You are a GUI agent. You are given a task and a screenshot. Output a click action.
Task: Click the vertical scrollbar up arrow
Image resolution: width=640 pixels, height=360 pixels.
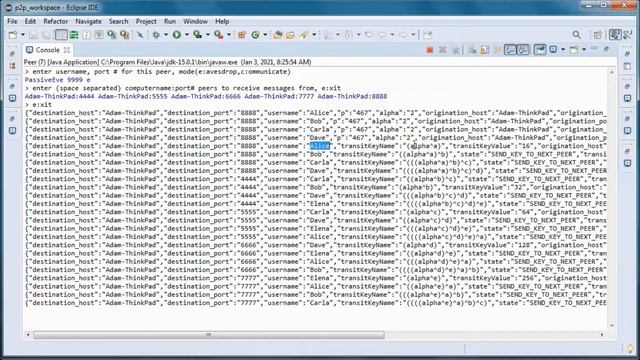pyautogui.click(x=611, y=72)
